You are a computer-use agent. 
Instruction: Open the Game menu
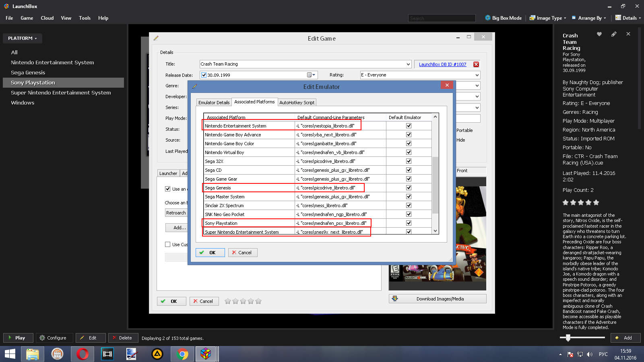point(27,18)
